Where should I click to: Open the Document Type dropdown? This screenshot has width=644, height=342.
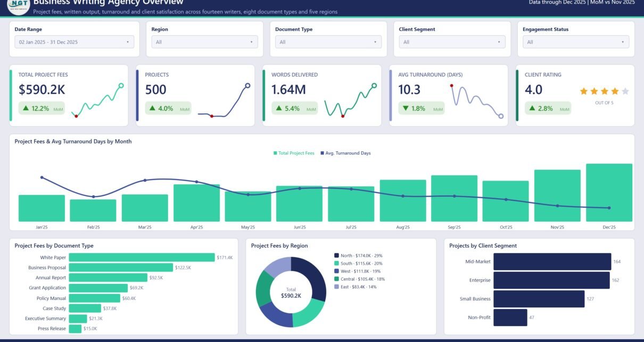(x=328, y=42)
